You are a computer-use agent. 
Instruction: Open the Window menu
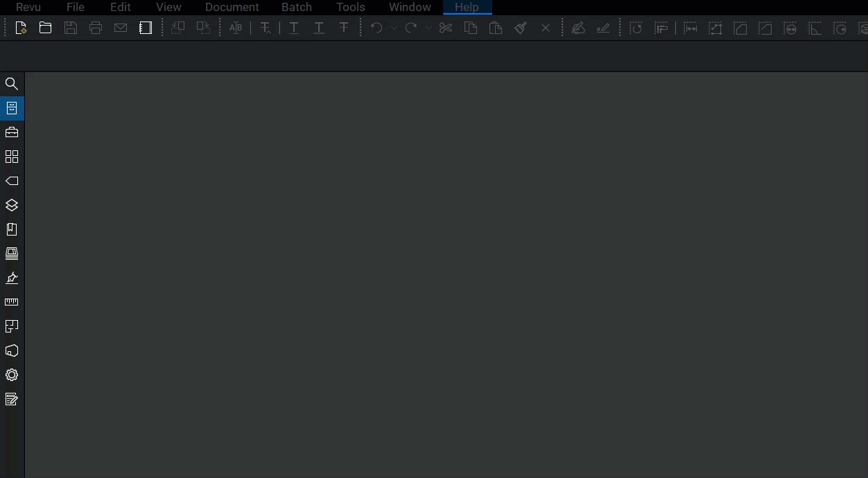[410, 7]
